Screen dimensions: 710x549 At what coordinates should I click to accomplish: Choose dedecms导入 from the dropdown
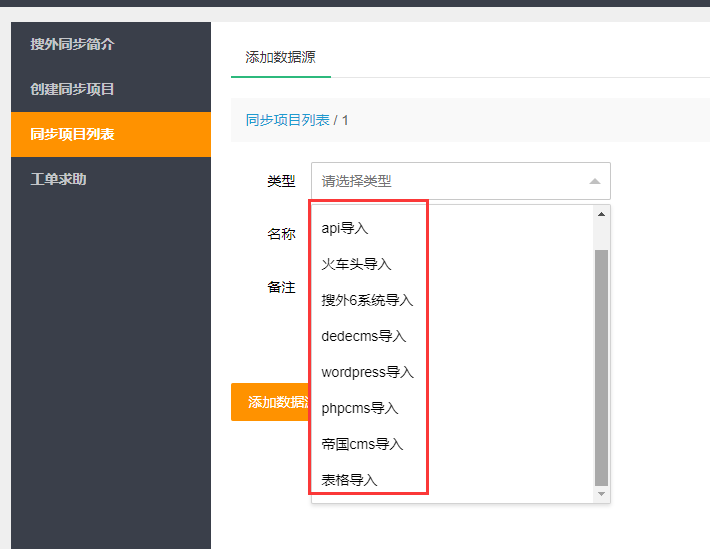(x=363, y=336)
